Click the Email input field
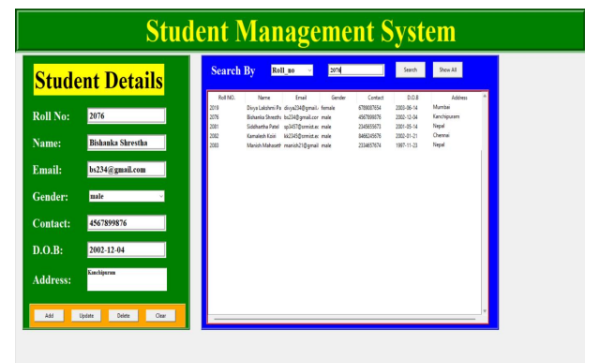 click(126, 169)
